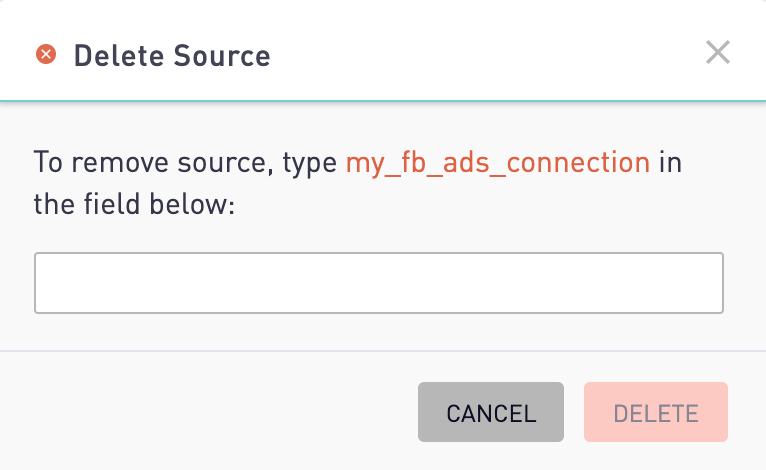766x470 pixels.
Task: Focus the source name confirmation field
Action: [x=379, y=283]
